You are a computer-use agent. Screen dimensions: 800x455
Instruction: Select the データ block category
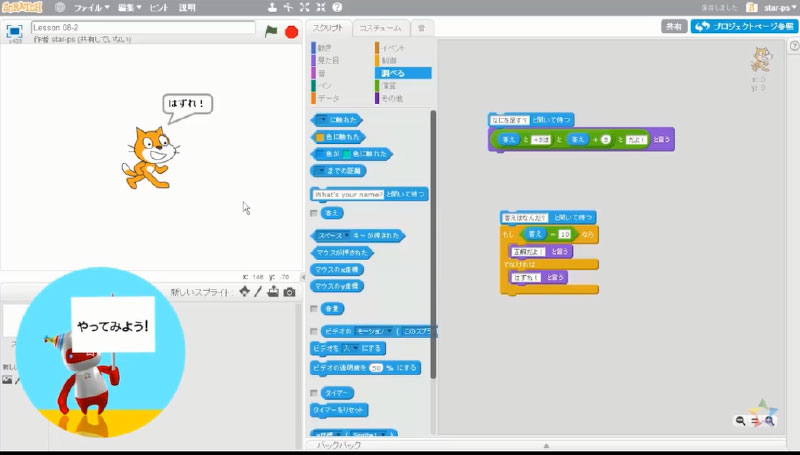(x=328, y=98)
